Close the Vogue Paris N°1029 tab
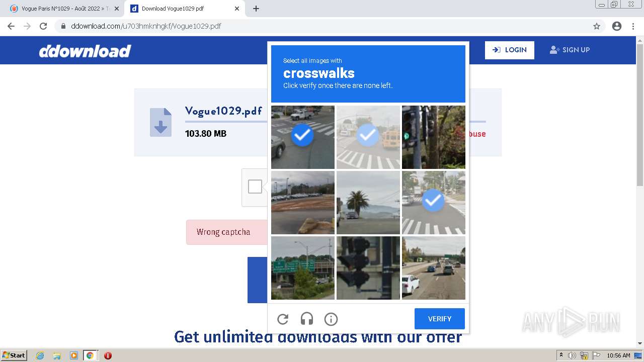644x362 pixels. (x=117, y=9)
